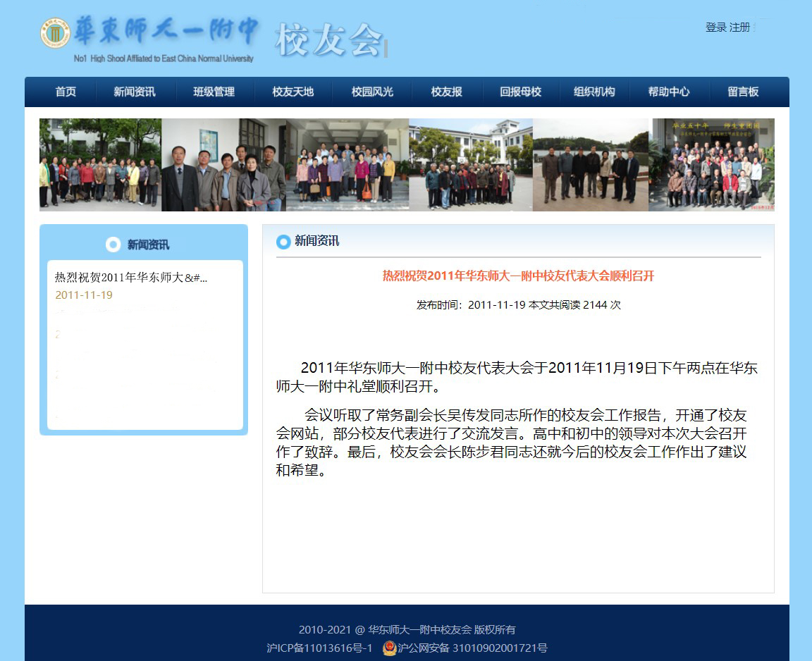Click the school emblem logo icon
Image resolution: width=812 pixels, height=661 pixels.
coord(56,33)
